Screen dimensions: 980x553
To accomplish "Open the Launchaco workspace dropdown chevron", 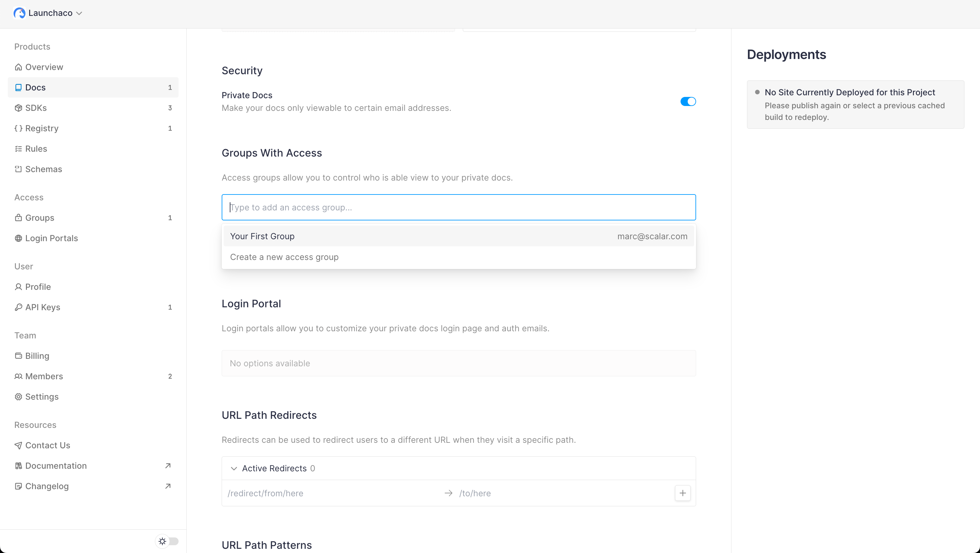I will [x=79, y=13].
